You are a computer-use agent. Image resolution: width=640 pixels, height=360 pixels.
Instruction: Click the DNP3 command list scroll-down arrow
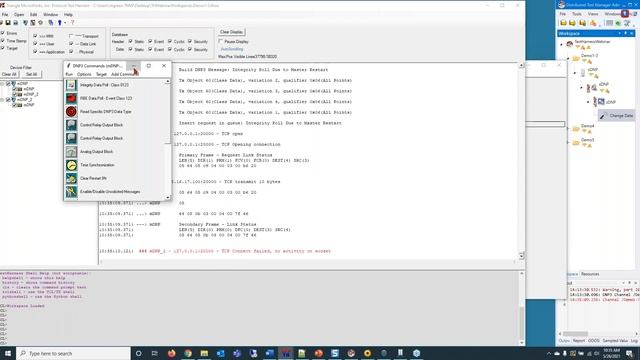[x=168, y=198]
